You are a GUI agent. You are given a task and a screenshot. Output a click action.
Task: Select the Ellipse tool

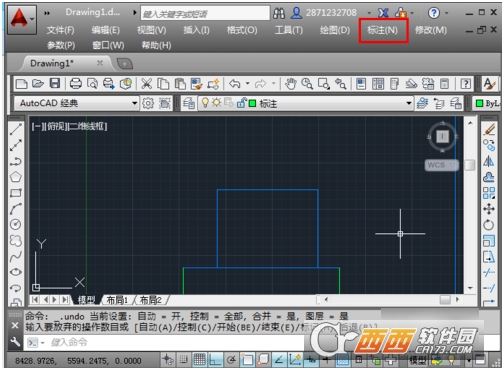[x=16, y=272]
